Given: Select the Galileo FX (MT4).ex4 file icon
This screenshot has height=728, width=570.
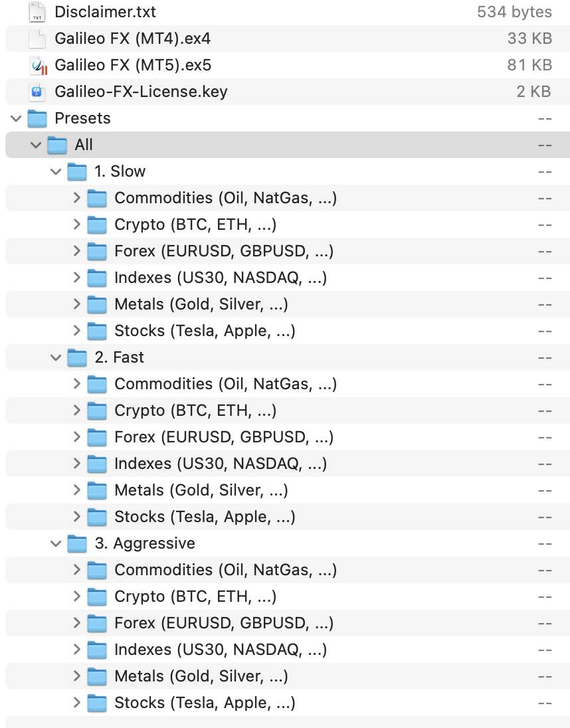Looking at the screenshot, I should coord(37,39).
